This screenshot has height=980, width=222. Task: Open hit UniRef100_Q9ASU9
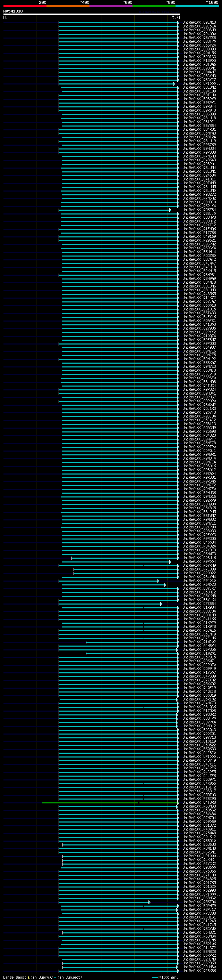coord(199,30)
